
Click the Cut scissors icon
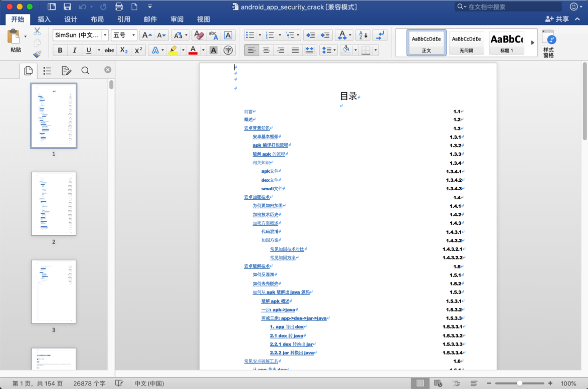(x=37, y=32)
